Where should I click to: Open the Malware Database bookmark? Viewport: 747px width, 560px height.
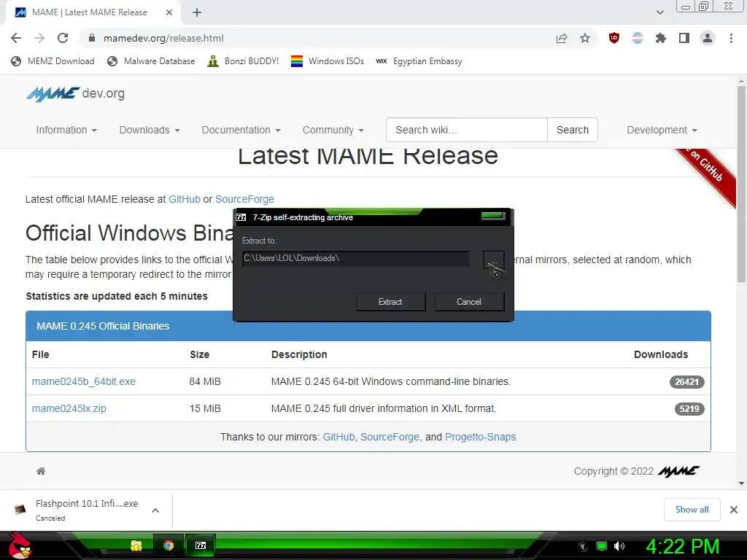coord(151,61)
